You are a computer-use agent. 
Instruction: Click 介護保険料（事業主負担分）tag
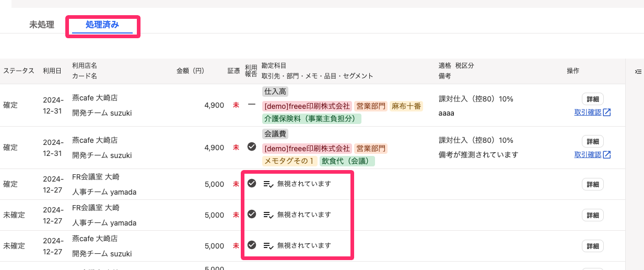pos(312,118)
